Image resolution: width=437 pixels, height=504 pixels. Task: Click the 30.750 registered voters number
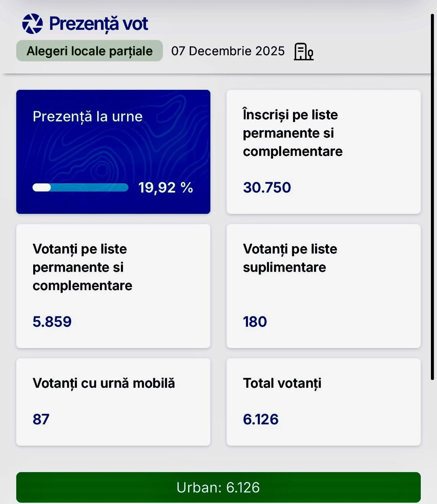[x=267, y=187]
